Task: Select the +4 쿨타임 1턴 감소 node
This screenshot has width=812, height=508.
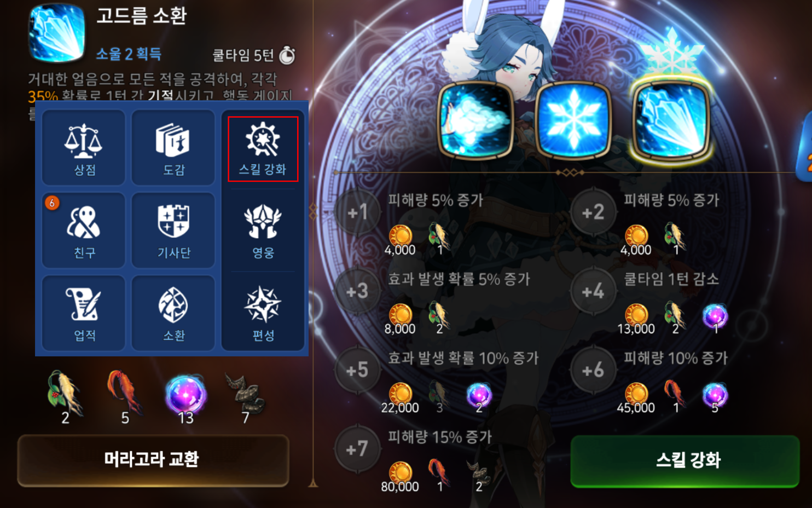Action: click(594, 291)
